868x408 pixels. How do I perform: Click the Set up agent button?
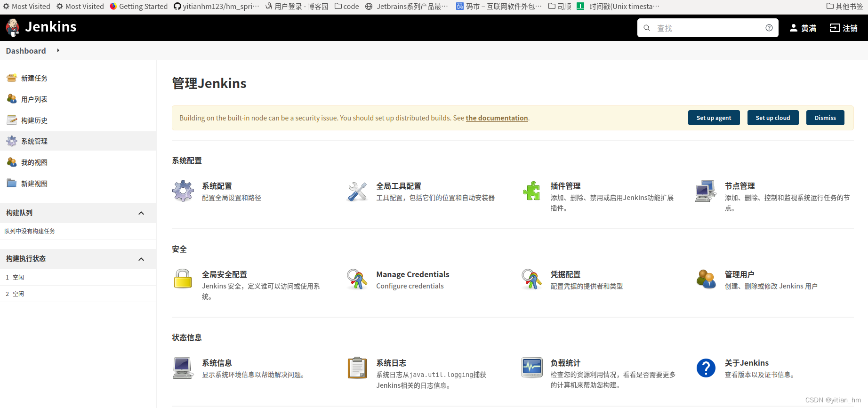(714, 118)
